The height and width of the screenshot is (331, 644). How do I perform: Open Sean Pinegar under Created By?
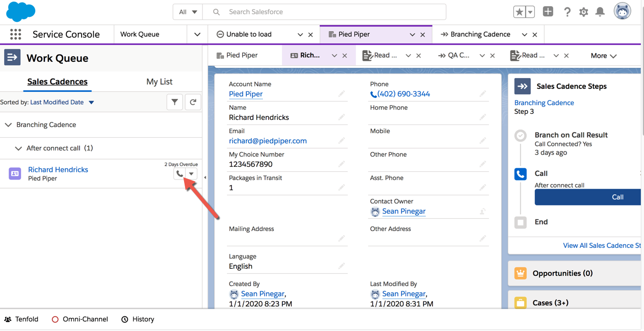(263, 294)
